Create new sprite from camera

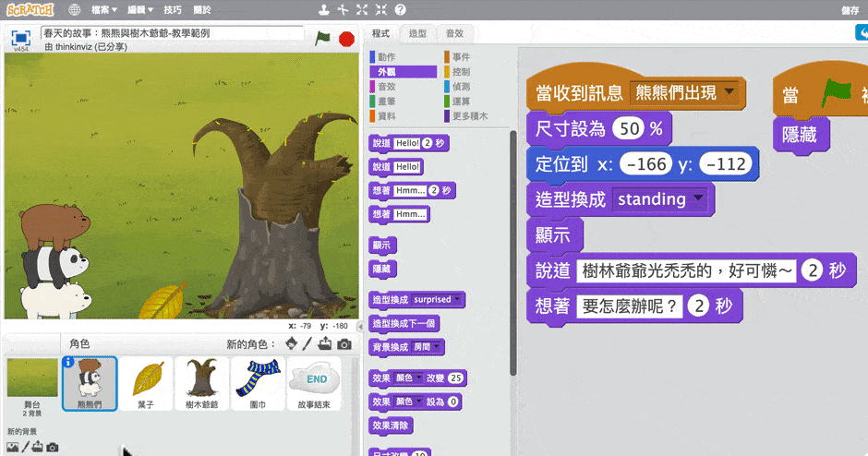point(344,344)
